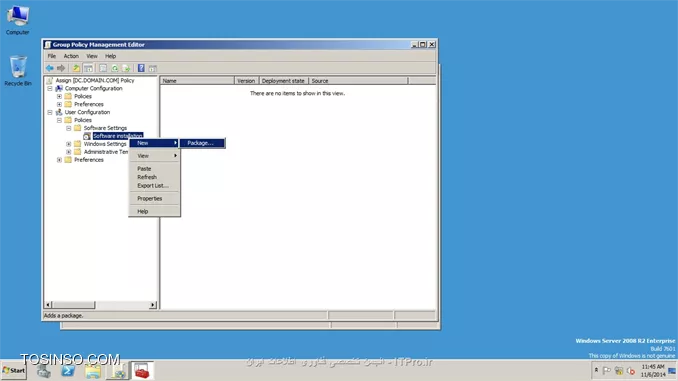The height and width of the screenshot is (381, 678).
Task: Select Assign [DC.DOMAIN.COM] Policy root node
Action: coord(95,80)
